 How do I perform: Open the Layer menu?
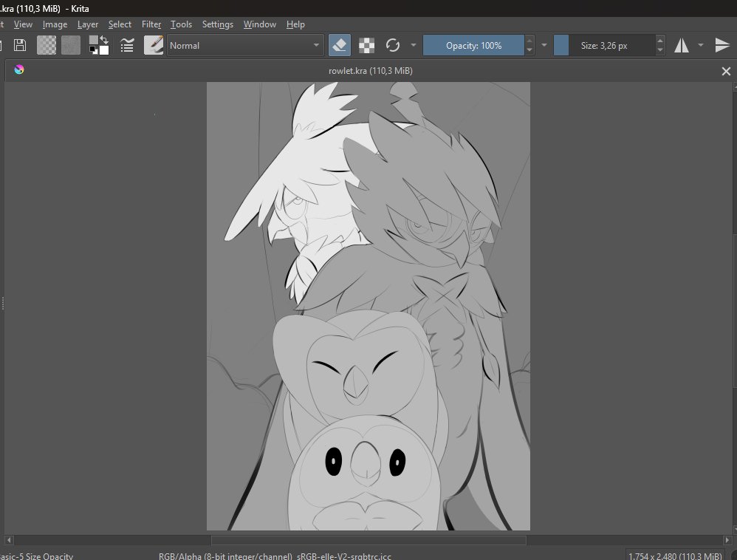(88, 24)
